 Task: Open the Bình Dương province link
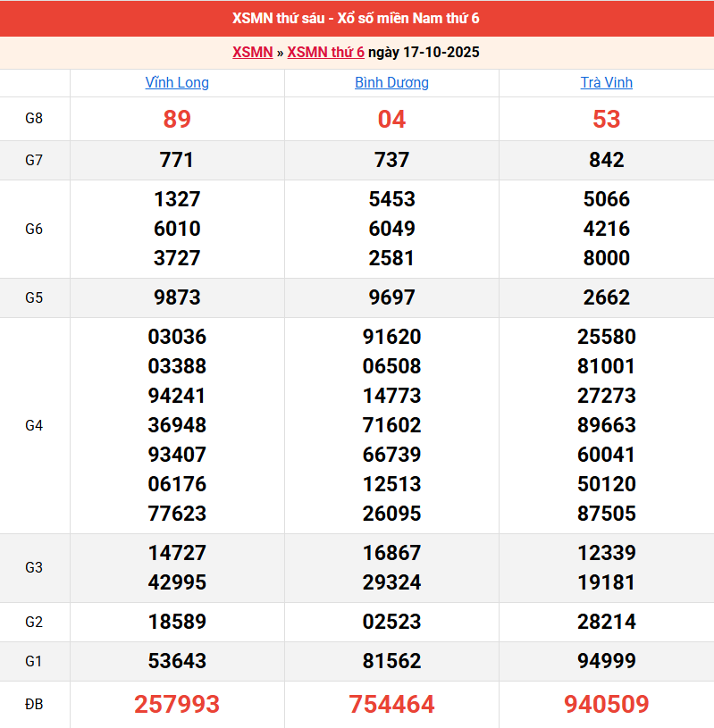pos(391,82)
